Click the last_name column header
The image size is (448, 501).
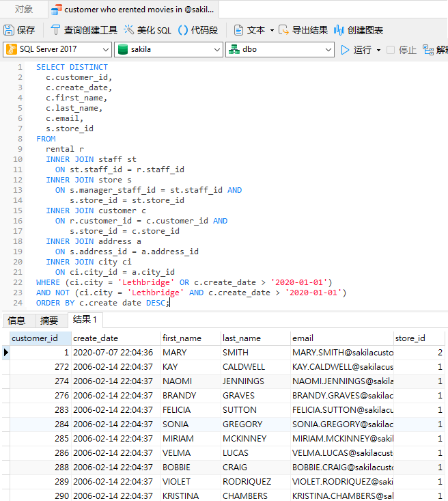256,338
